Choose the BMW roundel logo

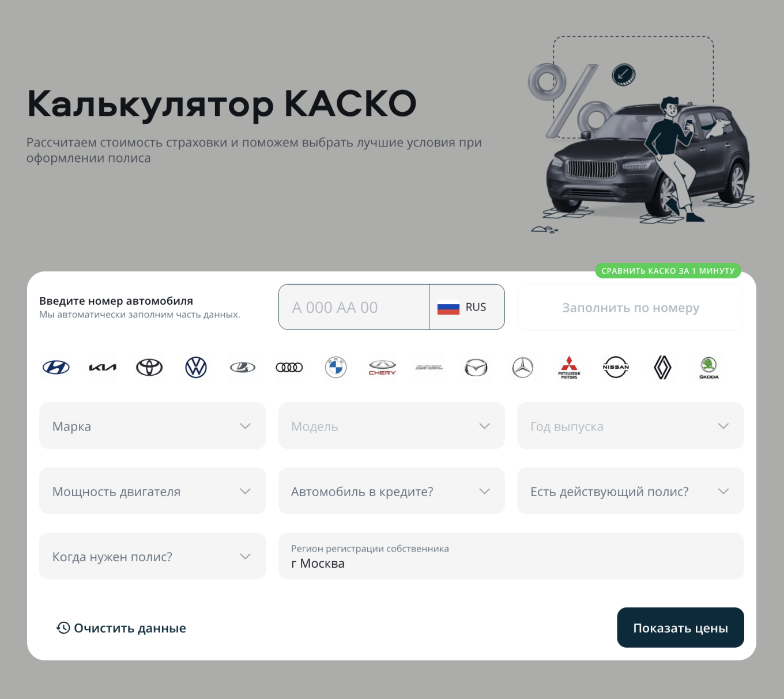[336, 367]
